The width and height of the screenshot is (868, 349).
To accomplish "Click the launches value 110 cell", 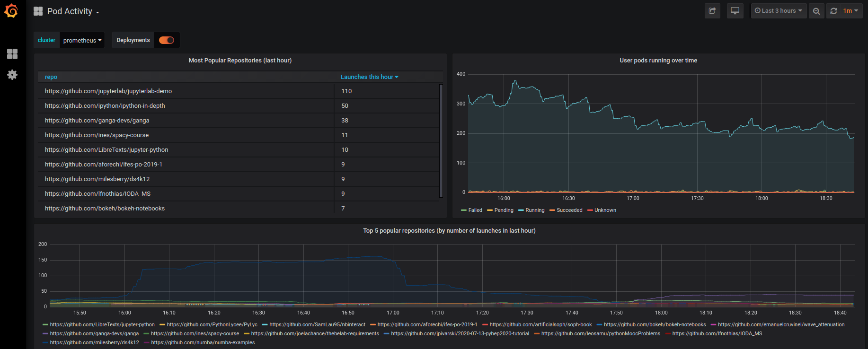I will click(x=387, y=91).
